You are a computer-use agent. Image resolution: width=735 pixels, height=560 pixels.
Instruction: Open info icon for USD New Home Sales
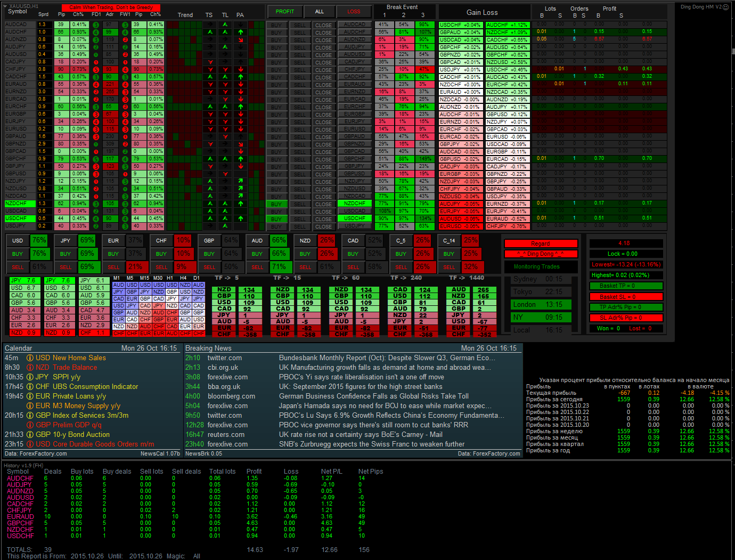pos(30,358)
